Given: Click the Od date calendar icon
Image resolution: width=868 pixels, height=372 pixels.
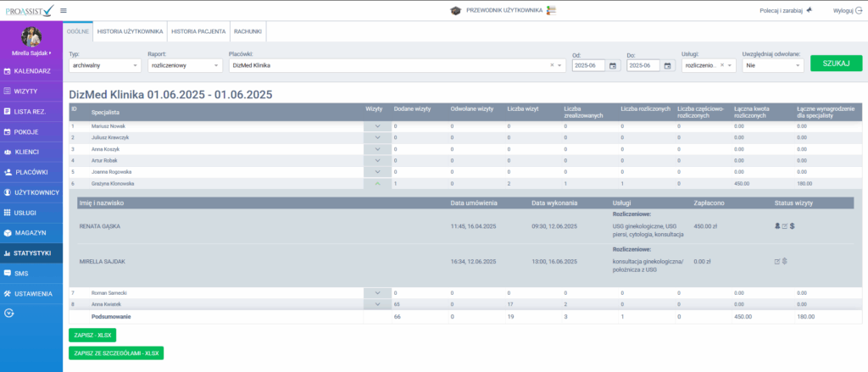Looking at the screenshot, I should [x=613, y=65].
